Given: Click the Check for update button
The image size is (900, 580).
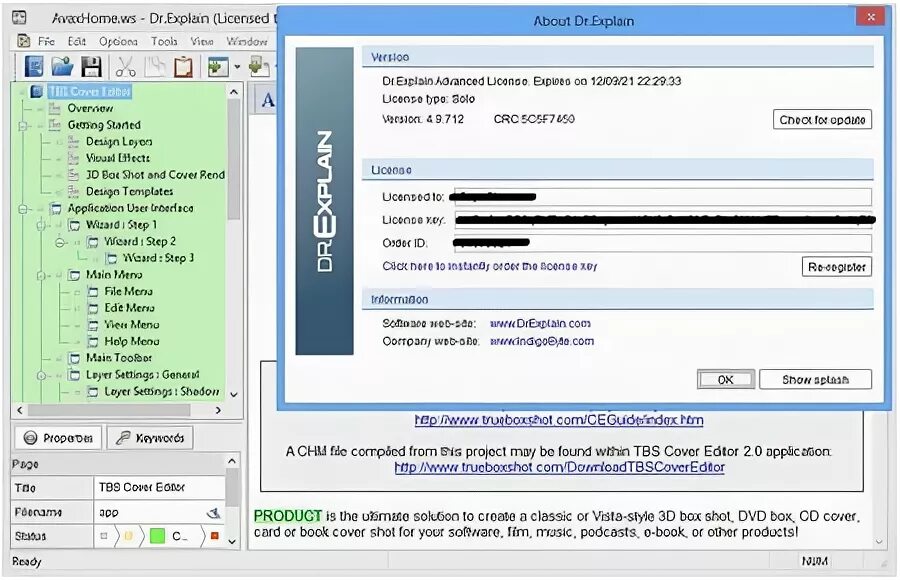Looking at the screenshot, I should coord(822,119).
